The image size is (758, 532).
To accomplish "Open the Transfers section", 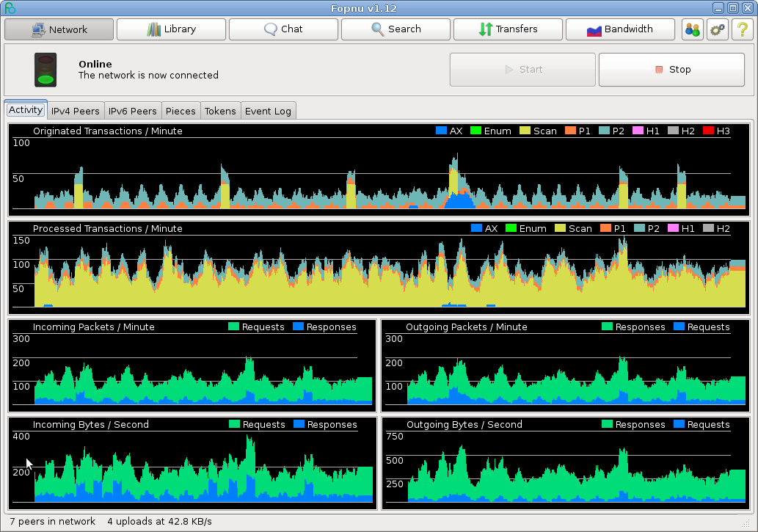I will [508, 29].
